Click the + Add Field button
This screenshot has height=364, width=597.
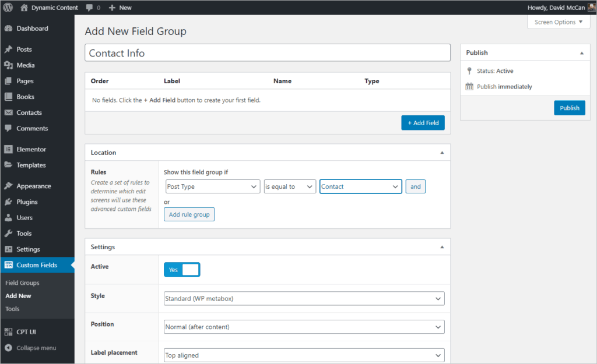[423, 123]
